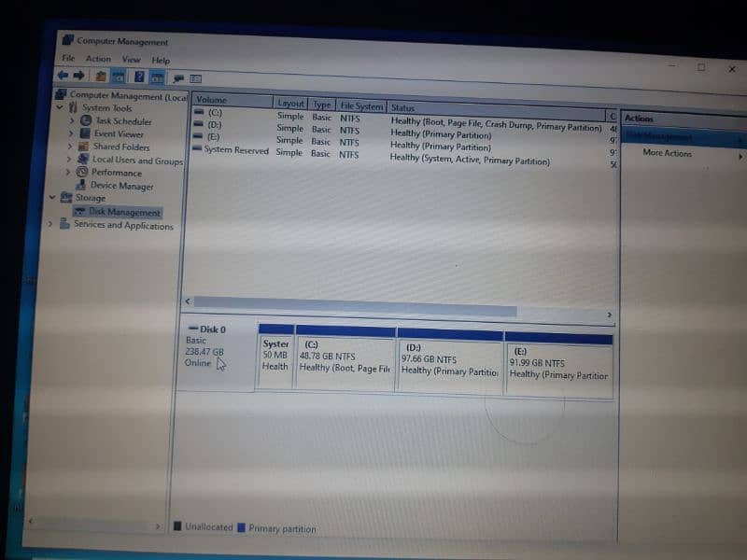
Task: Open the File menu
Action: [x=68, y=58]
